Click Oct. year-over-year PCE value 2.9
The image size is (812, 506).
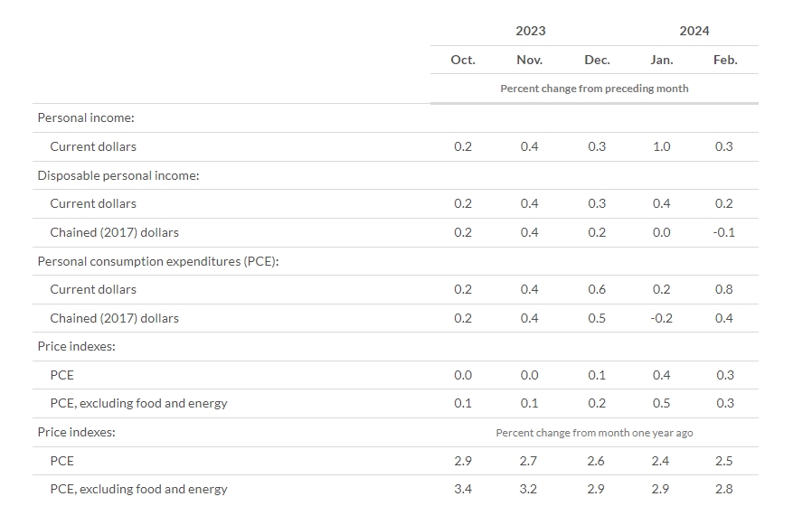pyautogui.click(x=462, y=461)
